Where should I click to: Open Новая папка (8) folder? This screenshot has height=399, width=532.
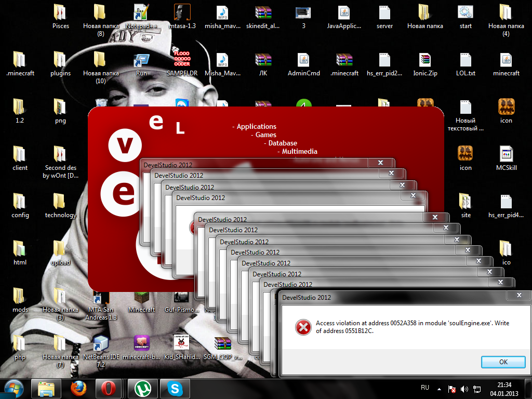[101, 20]
